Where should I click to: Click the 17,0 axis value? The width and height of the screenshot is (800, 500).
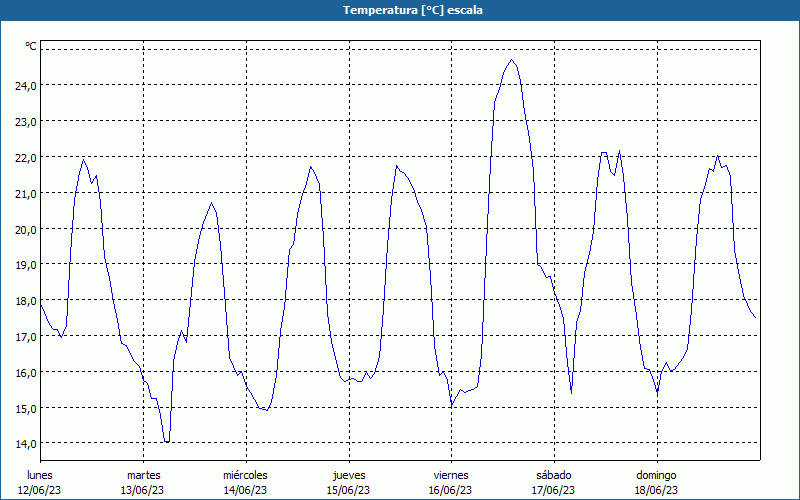(26, 337)
